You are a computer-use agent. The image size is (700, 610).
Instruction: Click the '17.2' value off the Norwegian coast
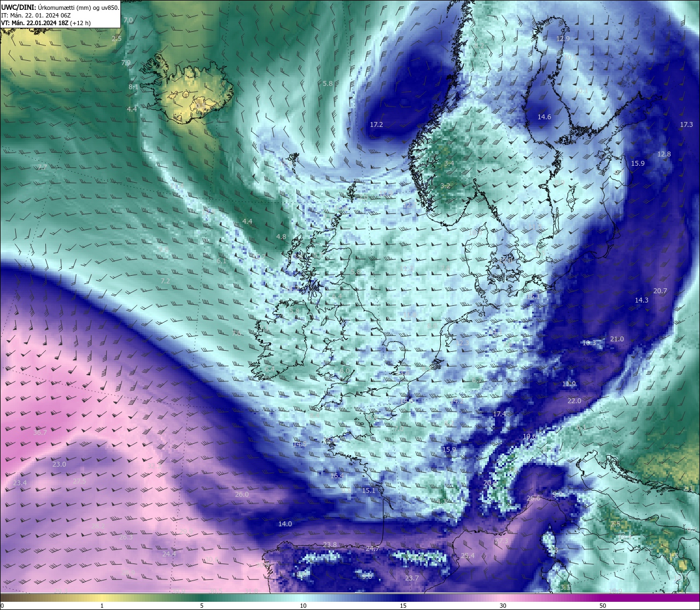click(x=376, y=125)
